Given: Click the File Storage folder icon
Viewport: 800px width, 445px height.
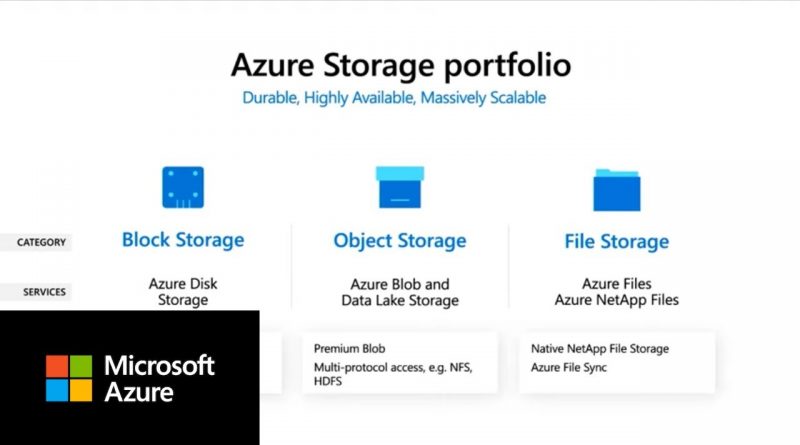Looking at the screenshot, I should 616,190.
